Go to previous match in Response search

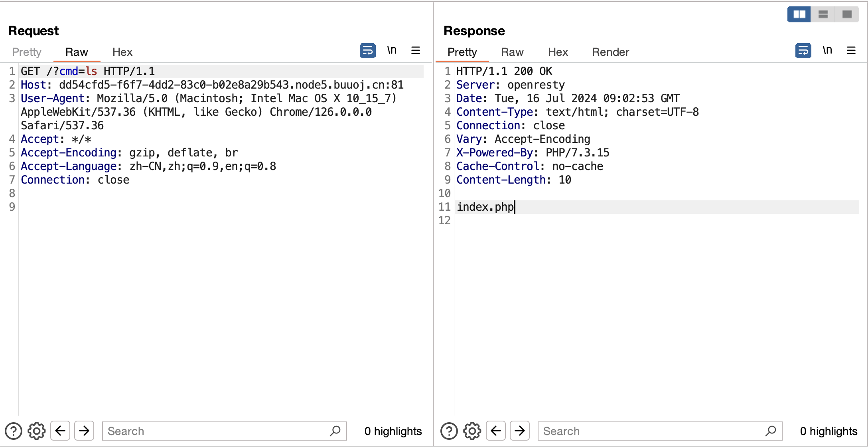tap(496, 431)
